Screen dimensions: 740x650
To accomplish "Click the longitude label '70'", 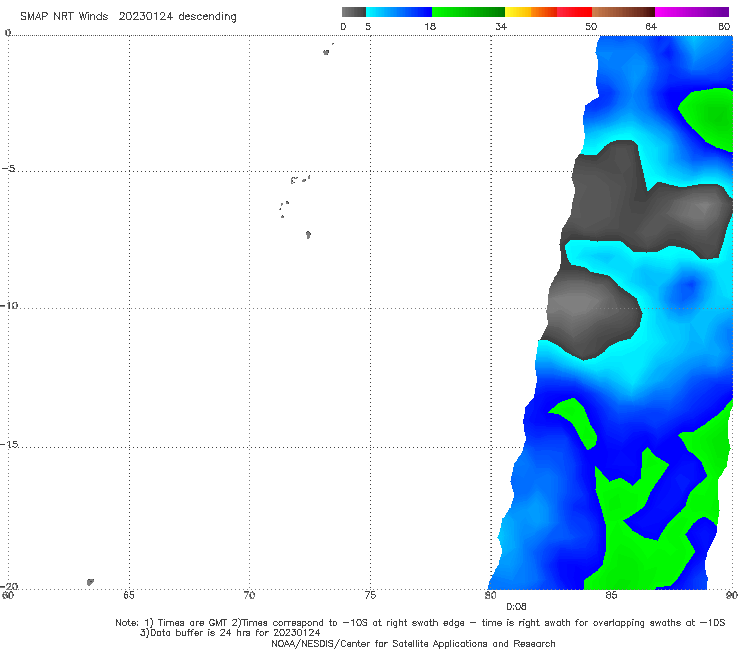I will coord(249,595).
